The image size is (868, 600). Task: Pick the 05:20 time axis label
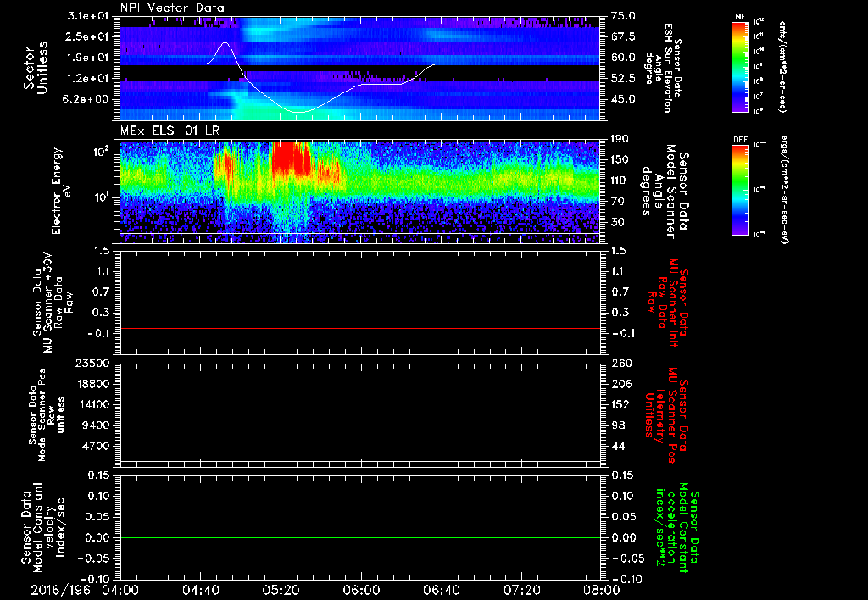[x=281, y=589]
